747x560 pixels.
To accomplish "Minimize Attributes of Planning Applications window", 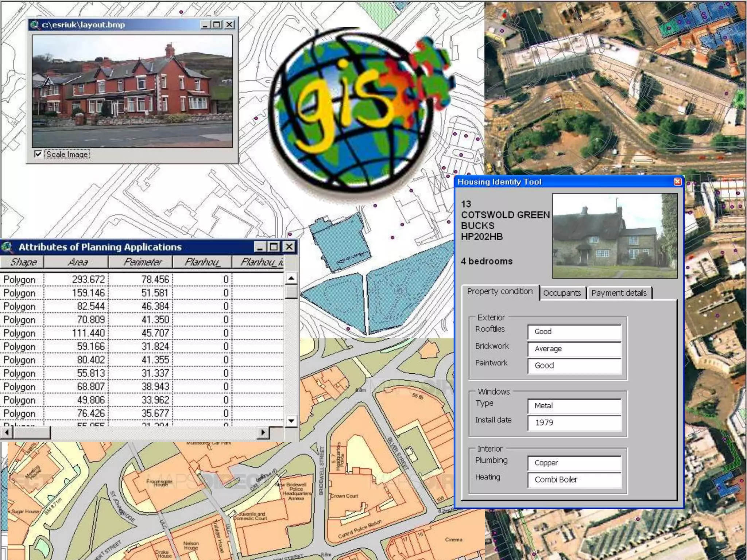I will (260, 247).
